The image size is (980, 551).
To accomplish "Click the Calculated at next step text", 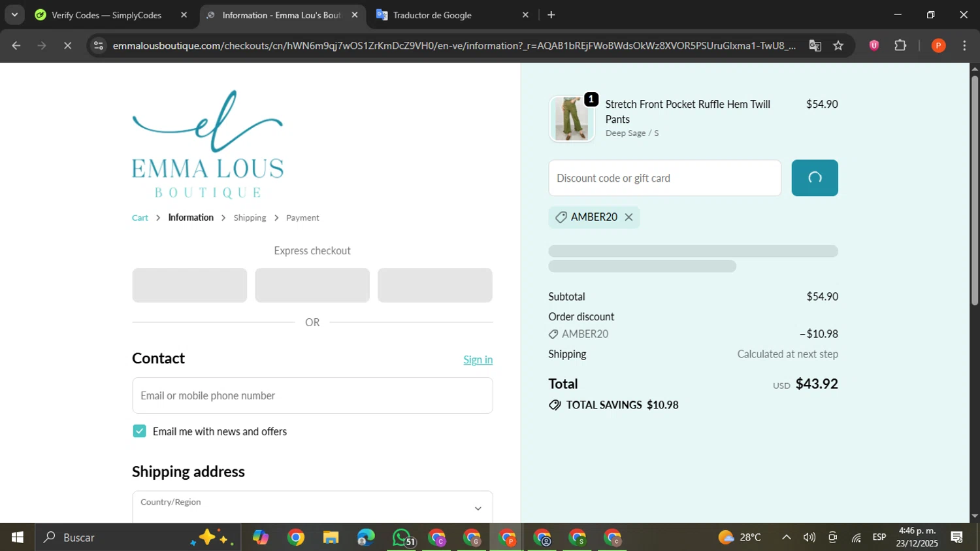I will pyautogui.click(x=787, y=354).
